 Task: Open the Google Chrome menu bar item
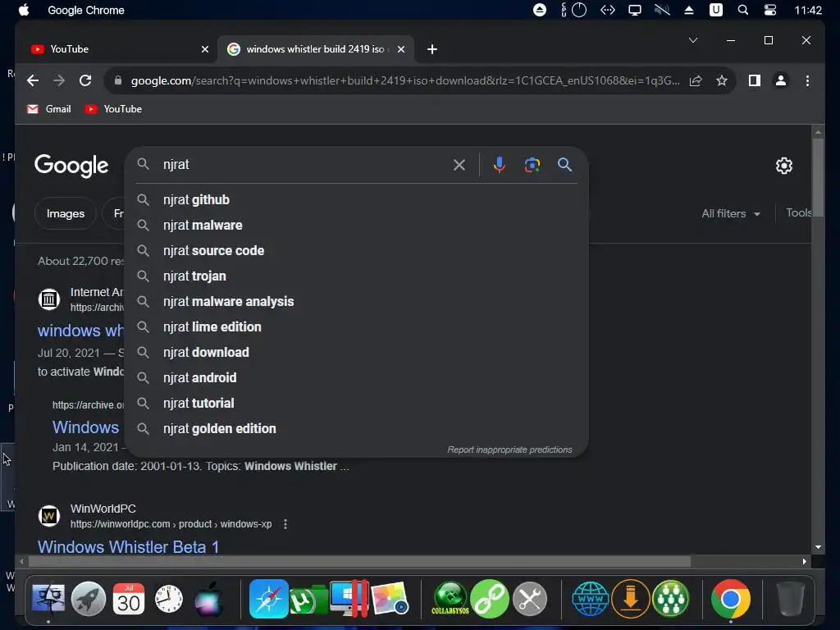[x=85, y=10]
